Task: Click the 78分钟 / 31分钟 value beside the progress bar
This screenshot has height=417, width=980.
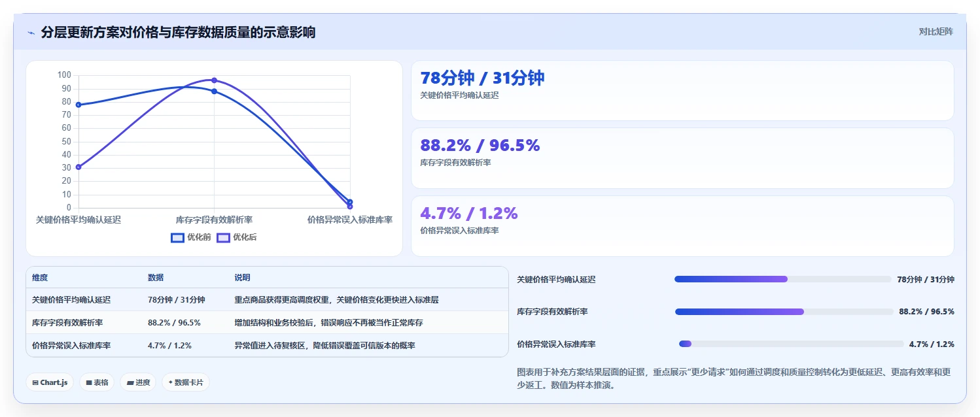Action: (926, 279)
